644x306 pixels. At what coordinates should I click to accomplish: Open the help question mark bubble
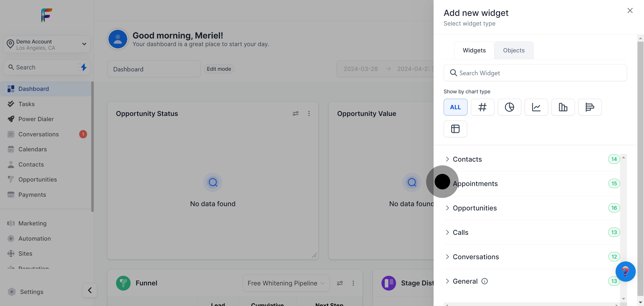point(625,272)
